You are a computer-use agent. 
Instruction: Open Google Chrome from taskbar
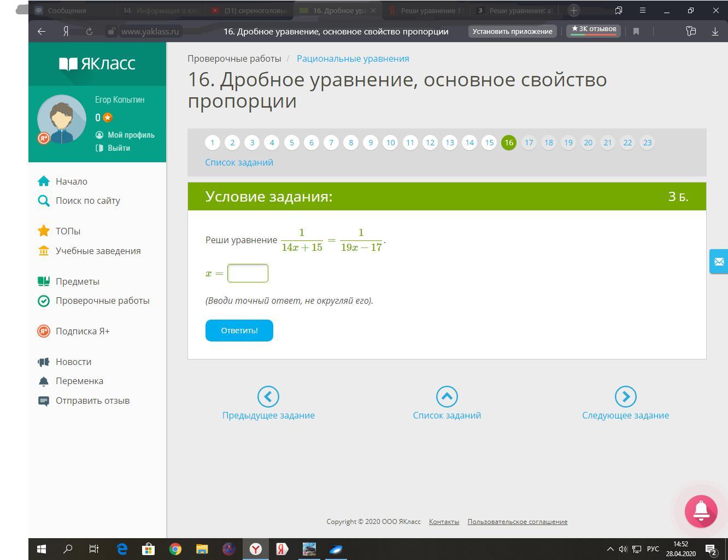pos(175,549)
